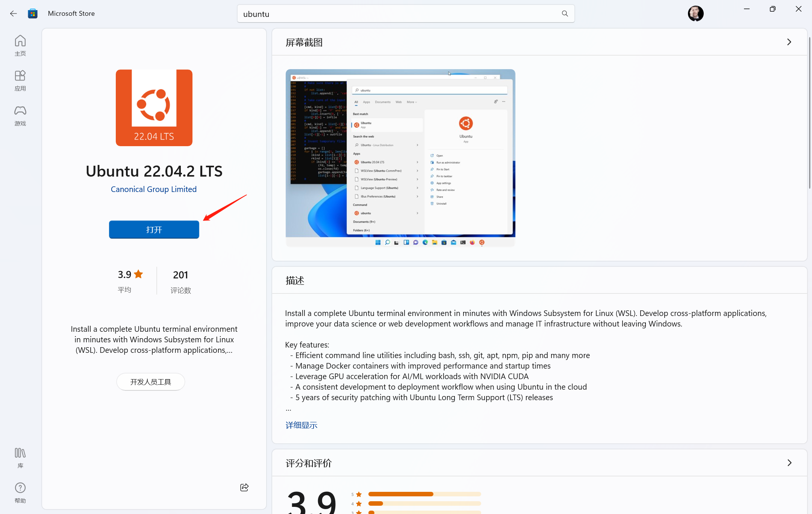Click the 描述 section heading

pos(295,281)
